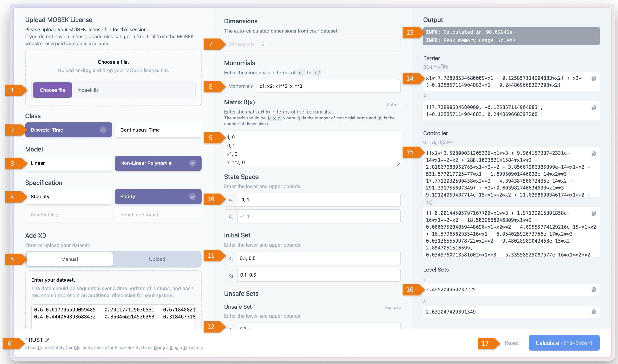618x364 pixels.
Task: Choose the Stability specification
Action: click(x=68, y=197)
